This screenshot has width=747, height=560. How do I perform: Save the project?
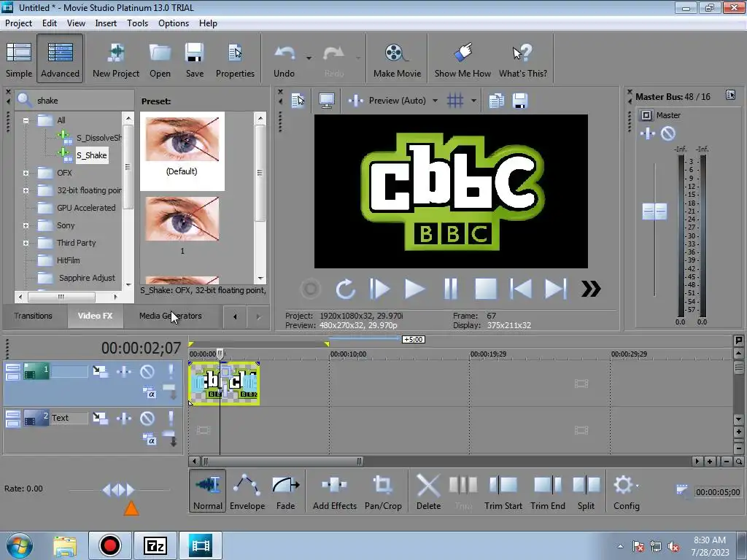194,60
